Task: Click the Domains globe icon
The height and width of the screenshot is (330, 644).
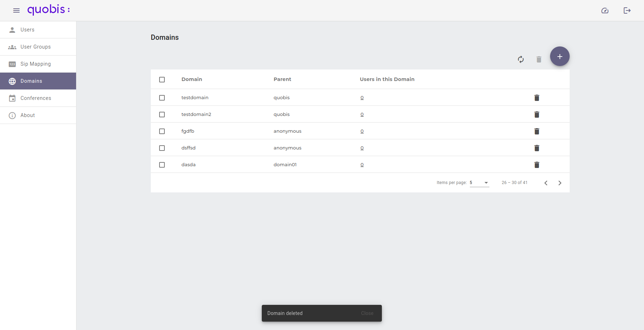Action: [x=12, y=81]
